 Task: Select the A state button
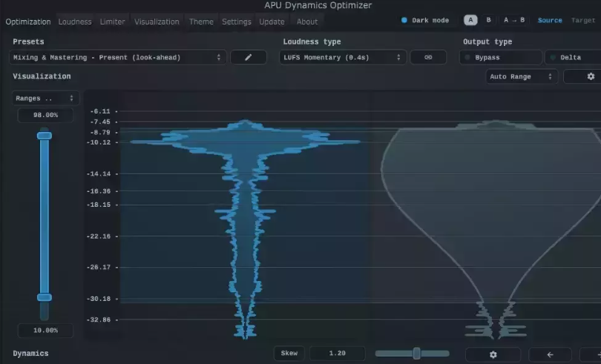[470, 20]
